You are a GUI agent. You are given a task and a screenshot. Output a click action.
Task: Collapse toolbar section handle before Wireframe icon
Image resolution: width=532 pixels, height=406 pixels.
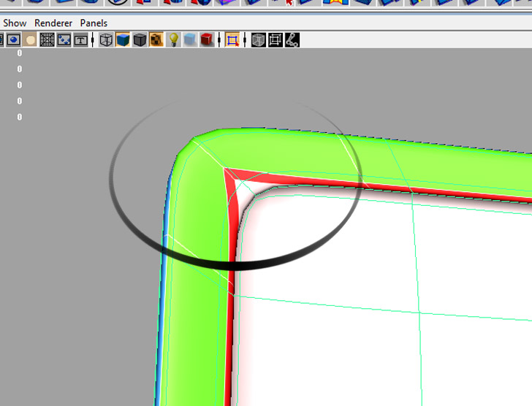point(93,40)
